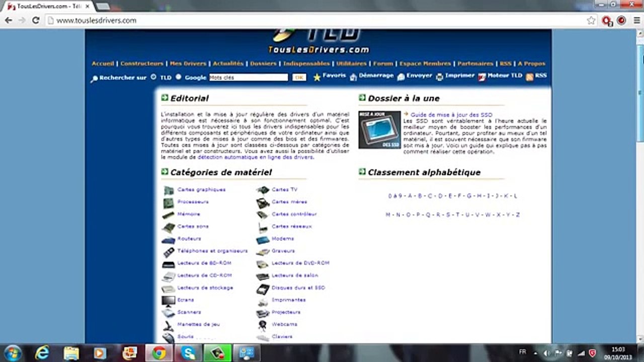Image resolution: width=644 pixels, height=362 pixels.
Task: Click the Mémoire category icon
Action: pyautogui.click(x=169, y=215)
